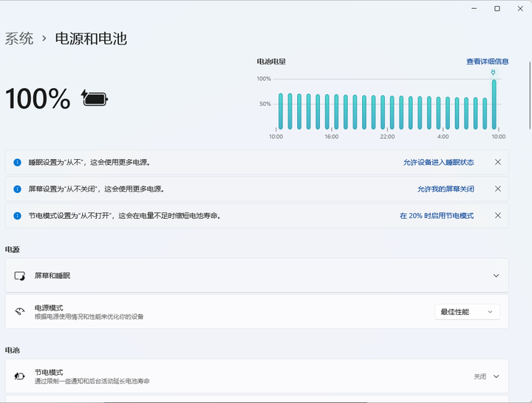Image resolution: width=532 pixels, height=403 pixels.
Task: Click the 节电模式 row title
Action: 49,373
